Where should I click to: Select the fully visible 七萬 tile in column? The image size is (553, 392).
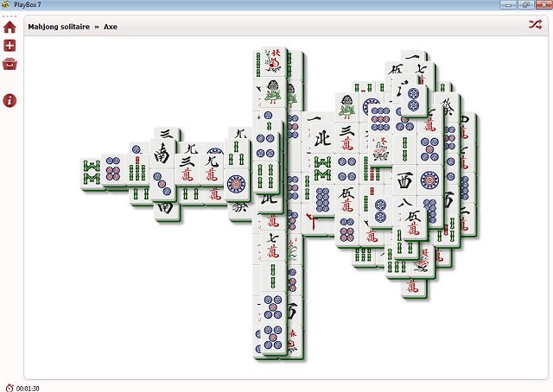274,245
